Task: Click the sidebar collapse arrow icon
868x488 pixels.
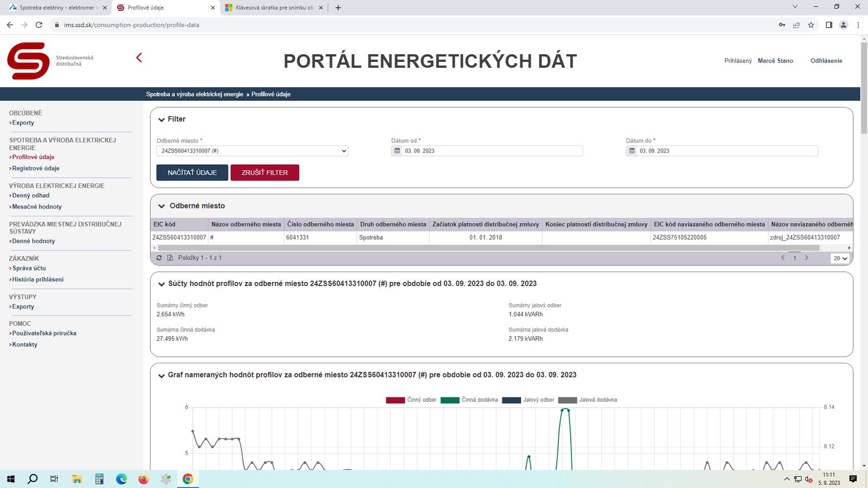Action: [x=139, y=57]
